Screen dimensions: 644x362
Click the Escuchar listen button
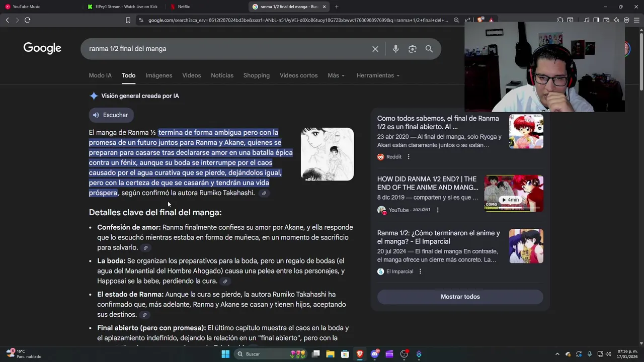(111, 115)
